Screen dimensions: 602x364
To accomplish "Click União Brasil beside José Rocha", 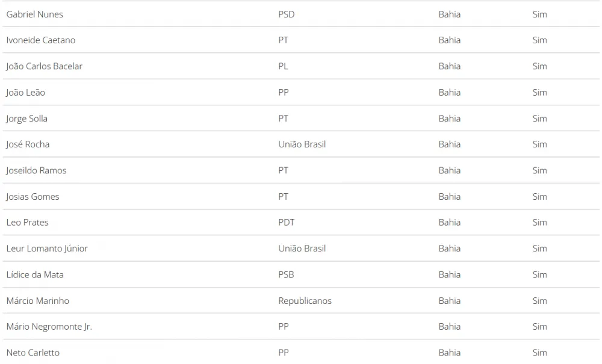I will (302, 144).
